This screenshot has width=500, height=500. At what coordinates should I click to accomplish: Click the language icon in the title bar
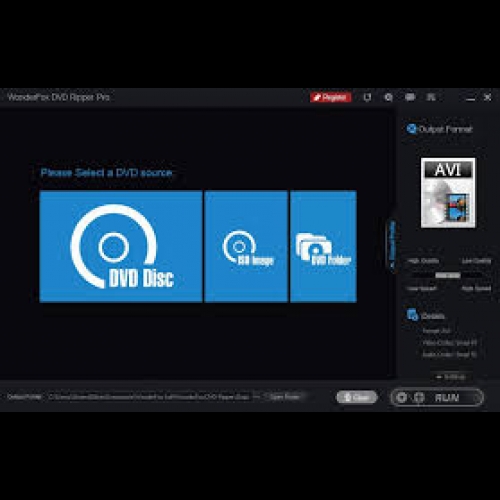[431, 97]
